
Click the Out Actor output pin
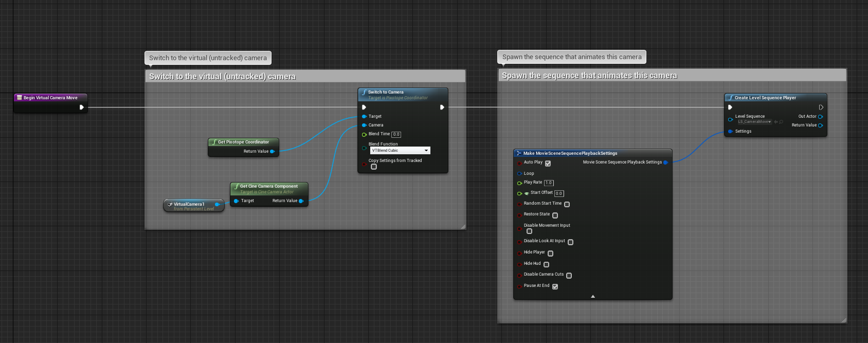(x=820, y=117)
